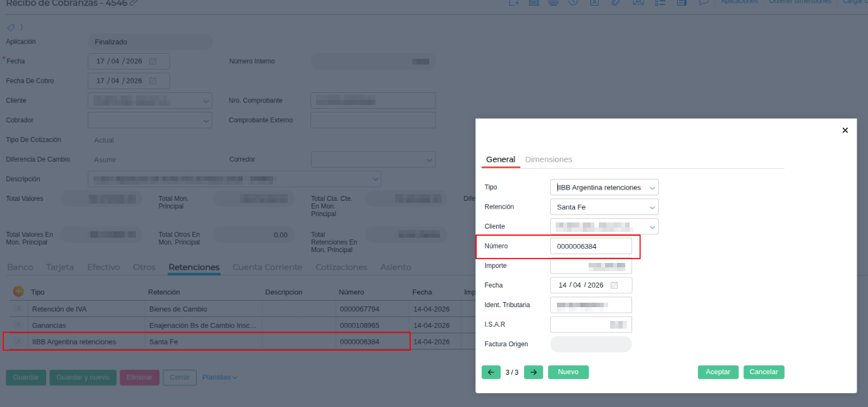This screenshot has width=868, height=407.
Task: Go to next retention record arrow
Action: pos(534,372)
